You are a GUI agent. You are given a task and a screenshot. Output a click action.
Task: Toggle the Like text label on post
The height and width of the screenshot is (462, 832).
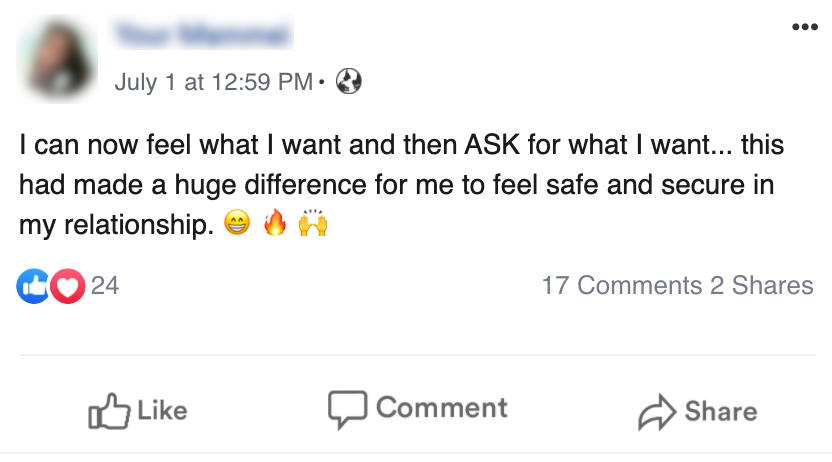click(x=161, y=410)
